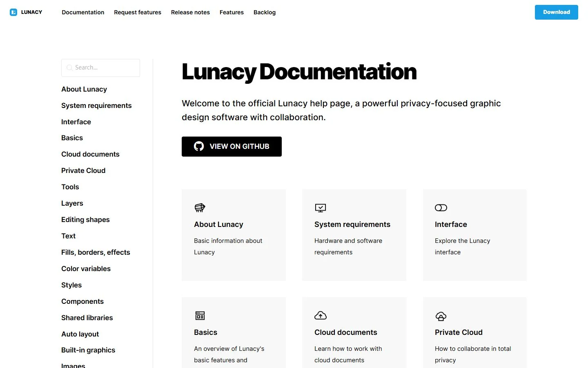Click the Interface card toggle-shaped icon
The image size is (588, 368).
(441, 208)
